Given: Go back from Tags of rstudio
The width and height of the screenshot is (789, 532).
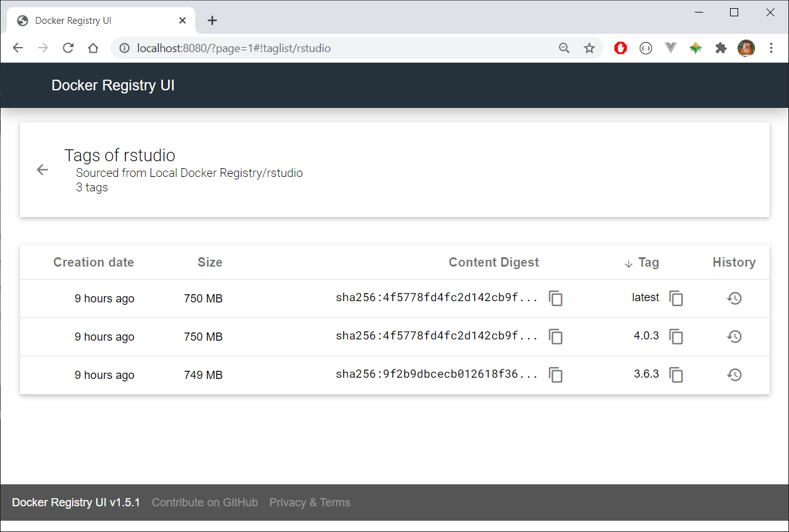Looking at the screenshot, I should click(x=42, y=170).
